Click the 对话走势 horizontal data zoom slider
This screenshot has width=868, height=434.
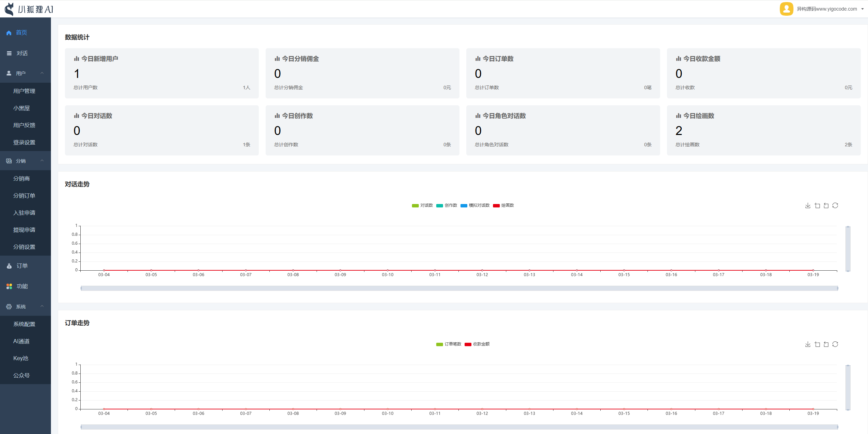tap(459, 288)
